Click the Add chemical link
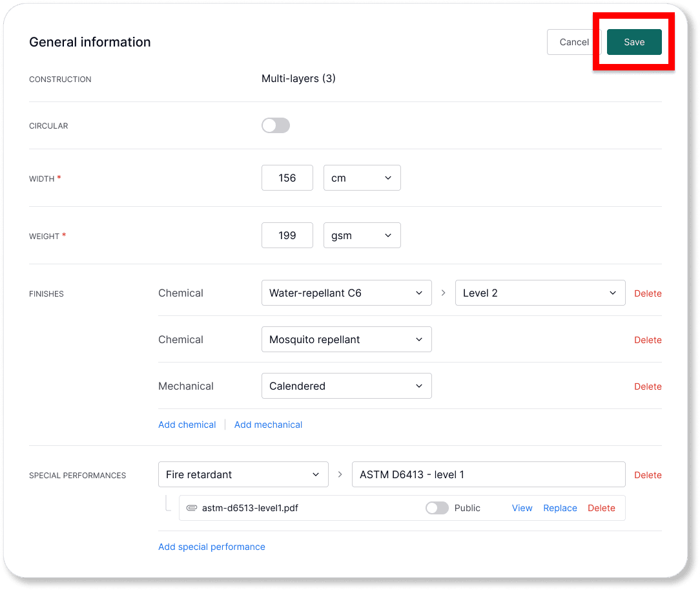700x590 pixels. tap(187, 425)
